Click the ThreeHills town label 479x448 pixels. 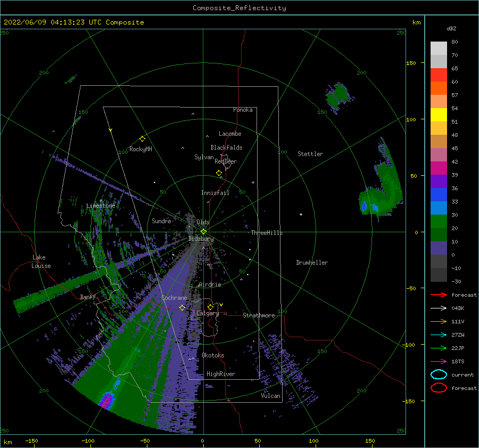[267, 233]
